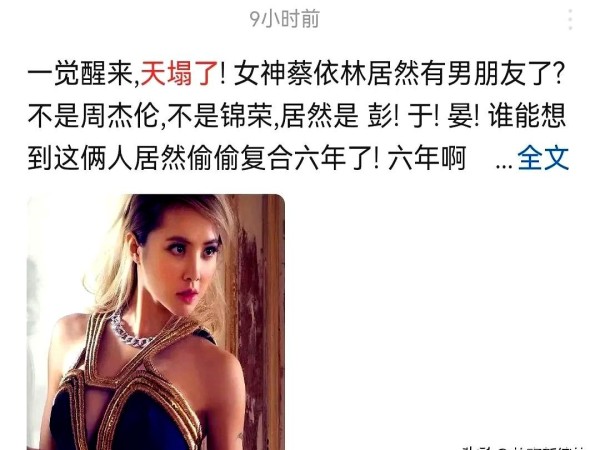Tap the trailing 六年啊 text
The image size is (600, 450).
pyautogui.click(x=427, y=158)
